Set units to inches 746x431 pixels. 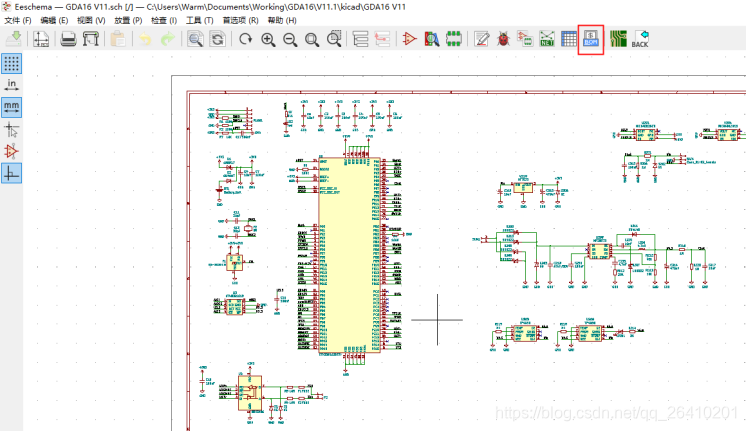[11, 85]
